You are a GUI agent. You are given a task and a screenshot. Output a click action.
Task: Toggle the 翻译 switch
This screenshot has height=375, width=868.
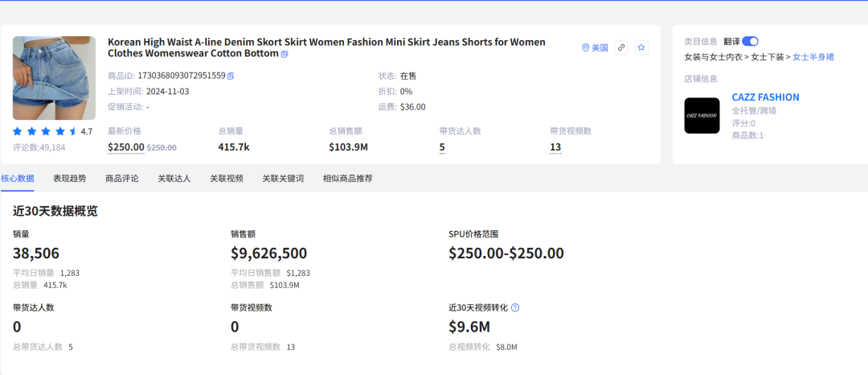750,41
